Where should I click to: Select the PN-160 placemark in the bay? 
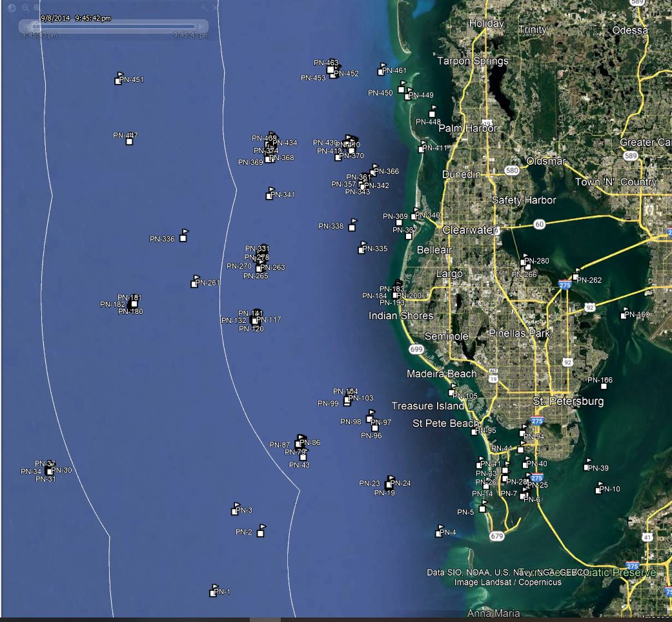click(624, 314)
